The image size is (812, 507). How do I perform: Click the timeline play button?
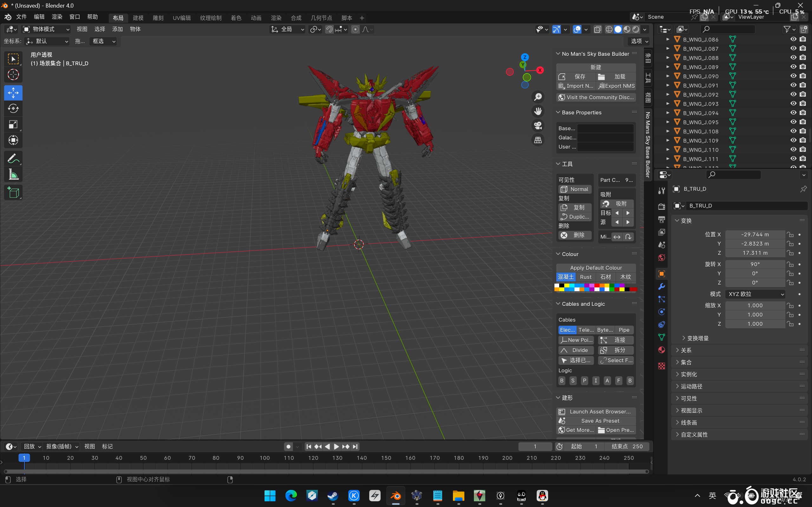336,446
